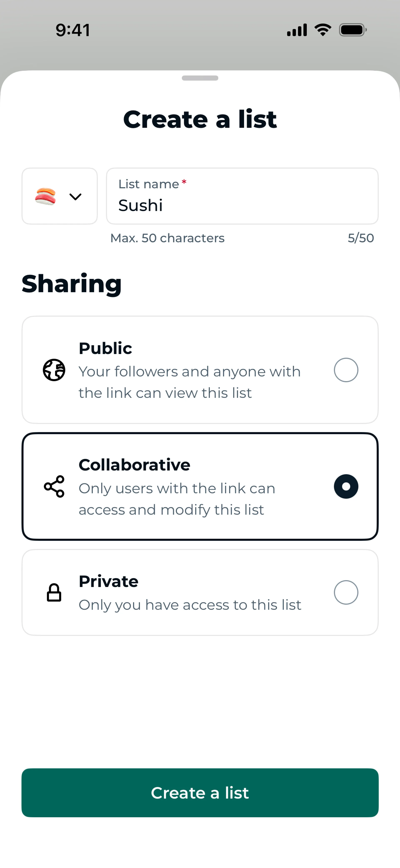Click the Sharing section heading
Viewport: 400px width, 868px height.
[72, 284]
